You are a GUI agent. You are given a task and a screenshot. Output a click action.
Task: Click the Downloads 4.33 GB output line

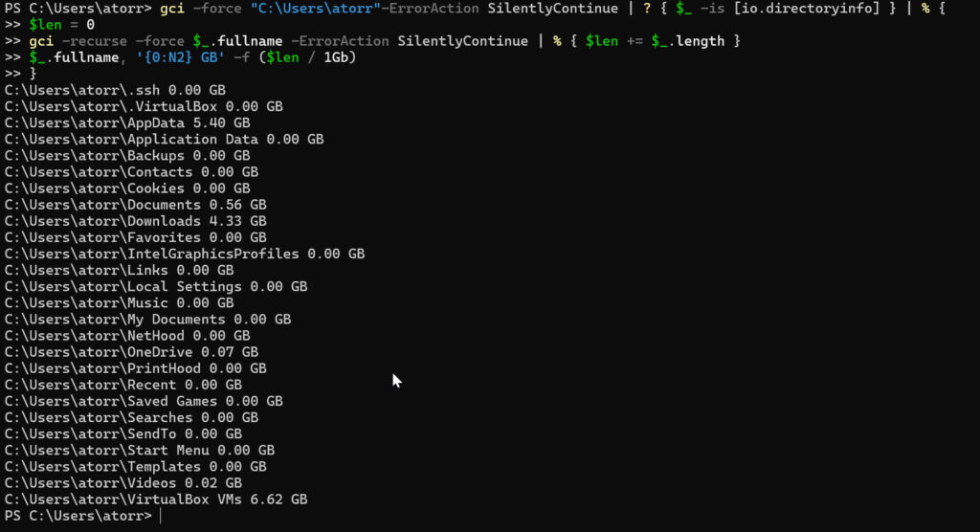click(x=136, y=221)
